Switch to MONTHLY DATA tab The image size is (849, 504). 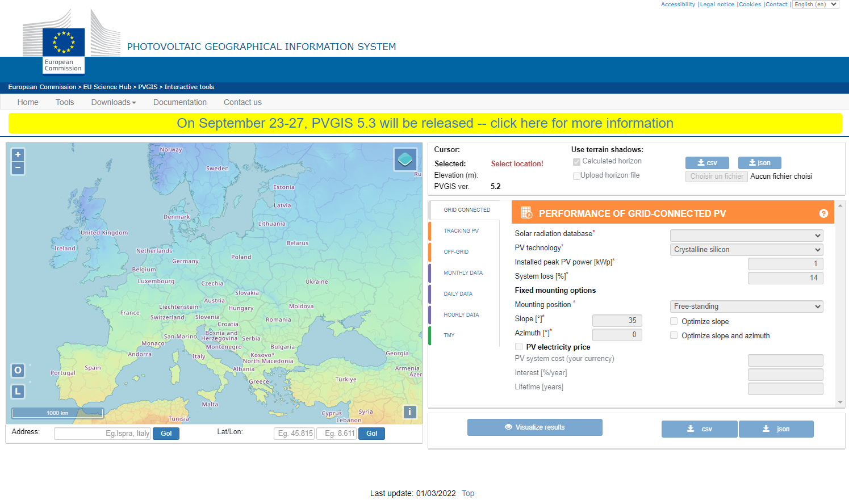pyautogui.click(x=463, y=273)
